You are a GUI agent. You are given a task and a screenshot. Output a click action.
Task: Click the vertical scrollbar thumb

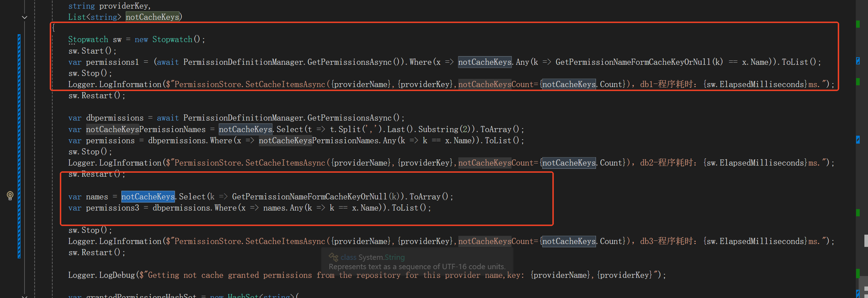click(866, 240)
